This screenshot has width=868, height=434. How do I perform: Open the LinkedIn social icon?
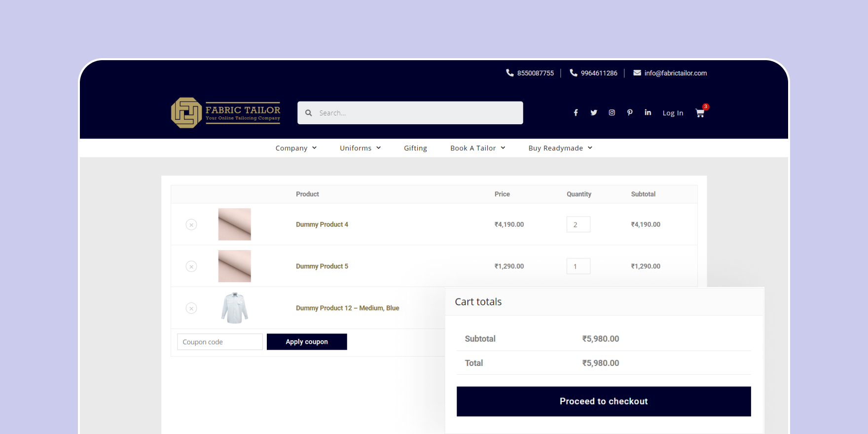click(x=648, y=113)
